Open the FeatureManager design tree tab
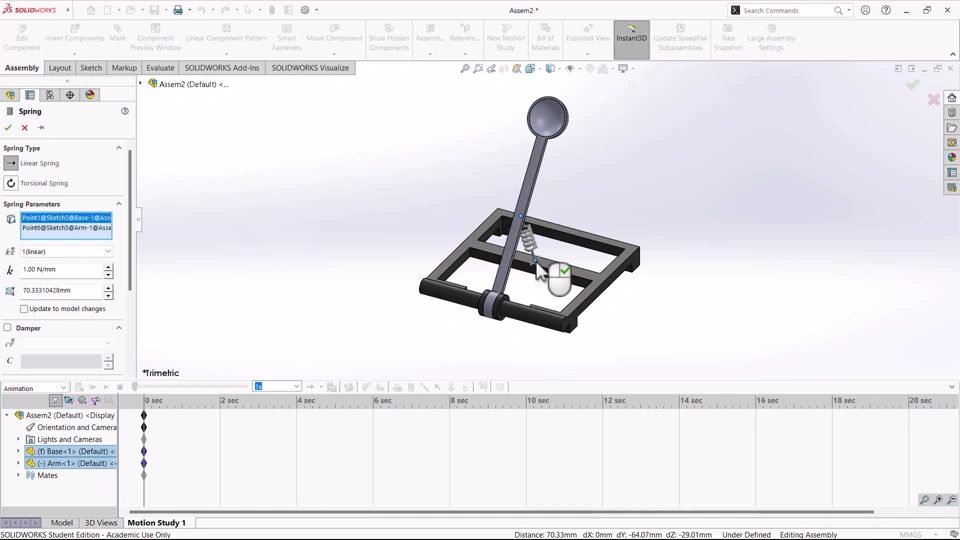The height and width of the screenshot is (540, 960). (10, 95)
